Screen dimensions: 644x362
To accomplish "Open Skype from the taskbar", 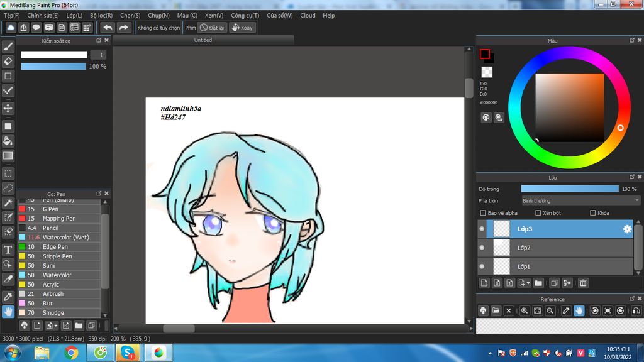I will (127, 353).
